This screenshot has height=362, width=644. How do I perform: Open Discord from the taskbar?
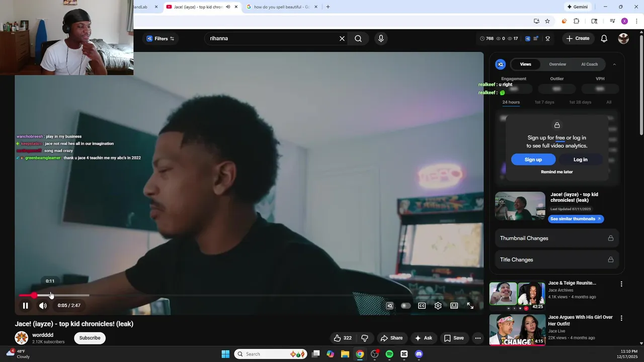(419, 354)
